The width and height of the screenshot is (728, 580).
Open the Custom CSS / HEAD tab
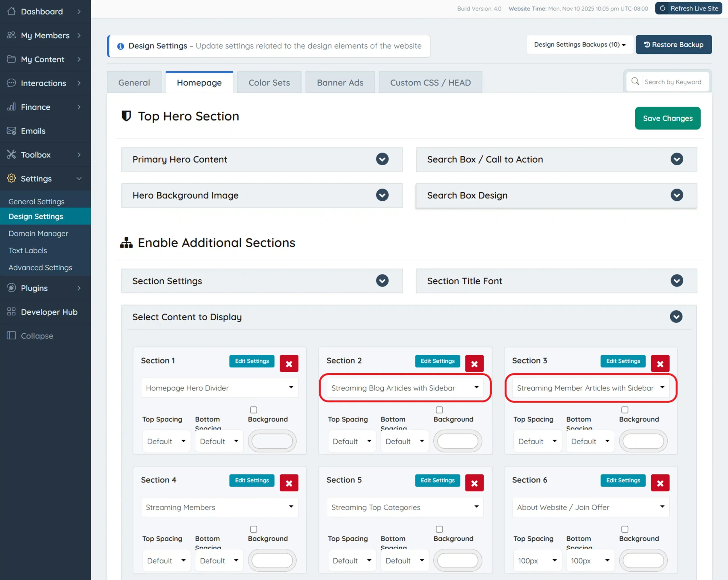click(x=431, y=82)
